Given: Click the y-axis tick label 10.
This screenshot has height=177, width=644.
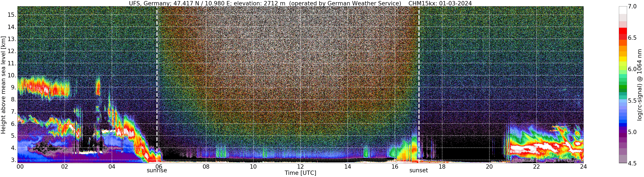Looking at the screenshot, I should click(x=12, y=75).
